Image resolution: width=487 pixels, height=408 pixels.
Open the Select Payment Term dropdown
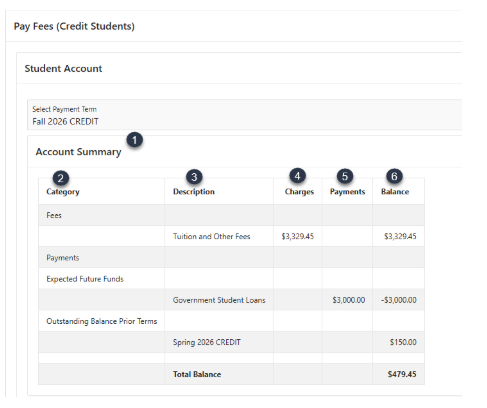coord(244,114)
